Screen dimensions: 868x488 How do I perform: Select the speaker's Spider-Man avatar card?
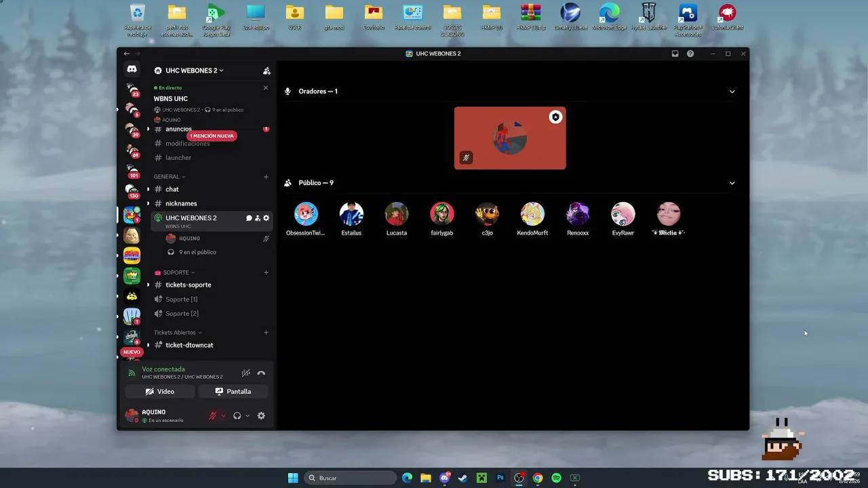point(510,138)
